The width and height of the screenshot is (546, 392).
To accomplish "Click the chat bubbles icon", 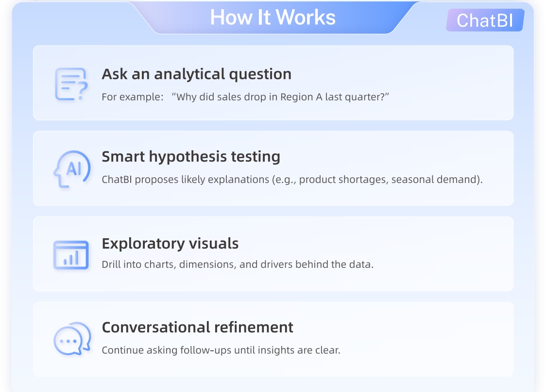I will pos(72,339).
